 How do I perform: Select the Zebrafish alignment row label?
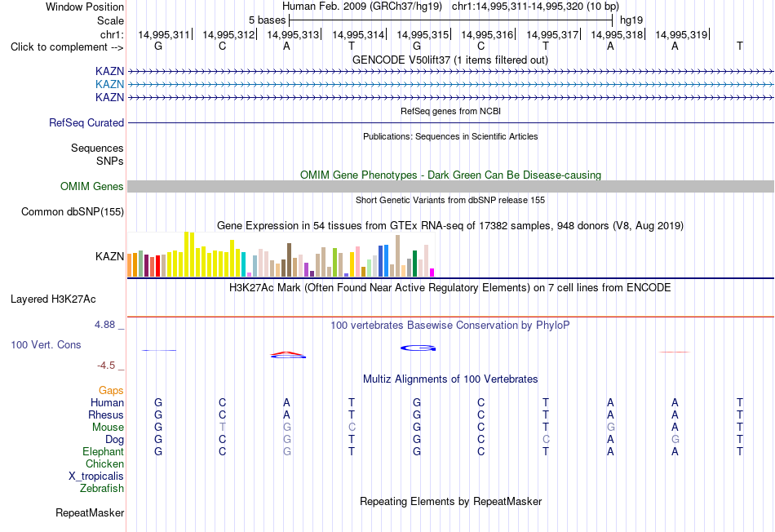pos(102,488)
